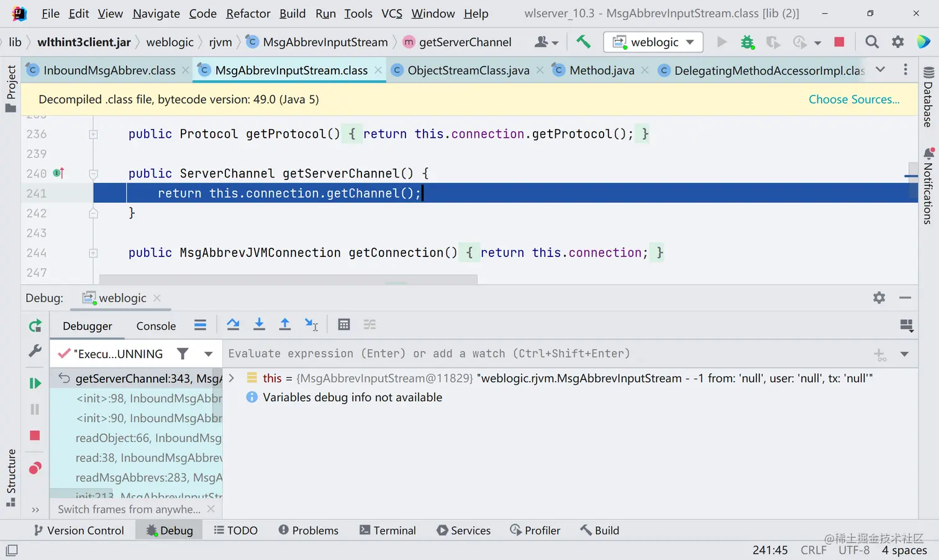The height and width of the screenshot is (560, 939).
Task: Expand folded getProtocol method at line 236
Action: 93,134
